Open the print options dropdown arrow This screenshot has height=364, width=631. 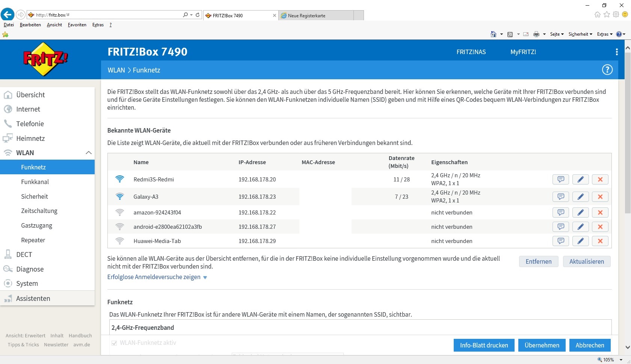(x=544, y=34)
